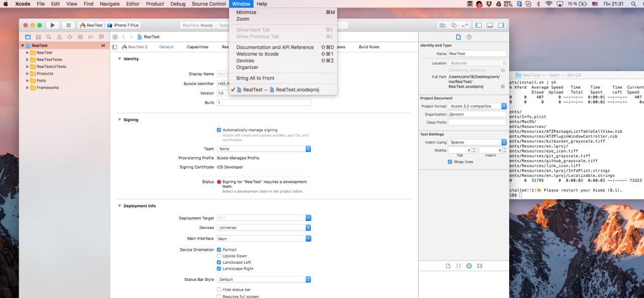Go forward with the editor right arrow

[x=130, y=37]
